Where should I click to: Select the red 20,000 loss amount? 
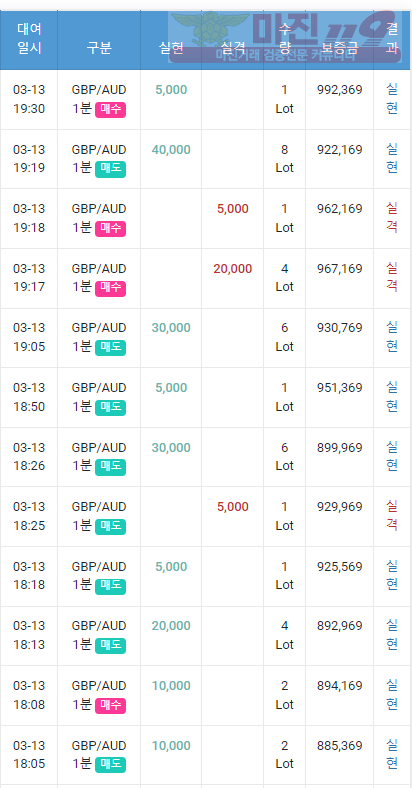coord(233,269)
